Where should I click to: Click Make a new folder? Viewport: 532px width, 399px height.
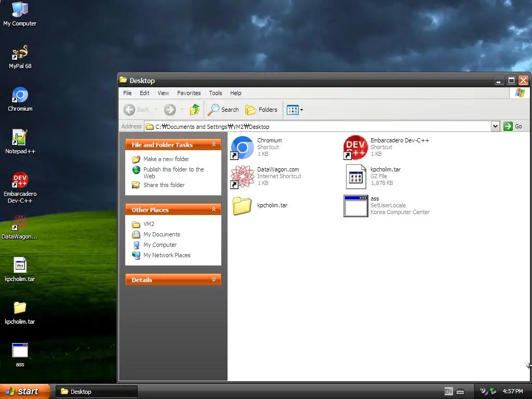point(161,159)
